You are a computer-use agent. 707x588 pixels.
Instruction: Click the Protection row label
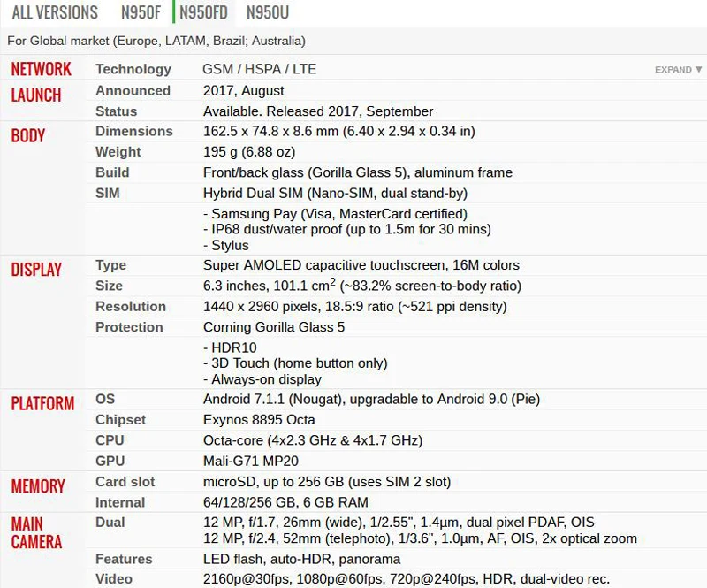click(x=129, y=327)
